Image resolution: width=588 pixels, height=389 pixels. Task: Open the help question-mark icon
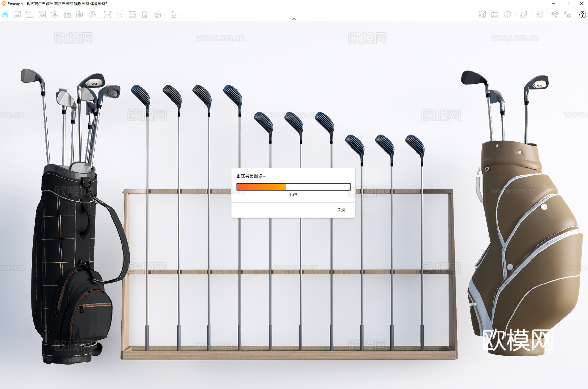(582, 15)
